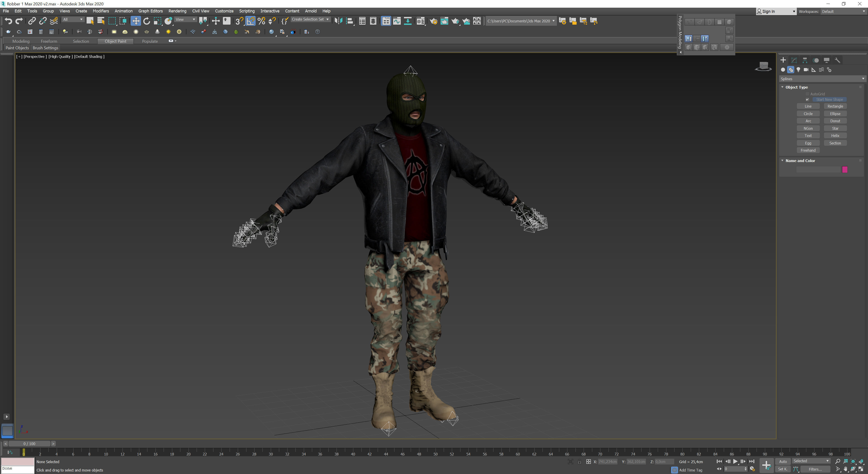Click the Helix spline button
The width and height of the screenshot is (868, 474).
835,136
